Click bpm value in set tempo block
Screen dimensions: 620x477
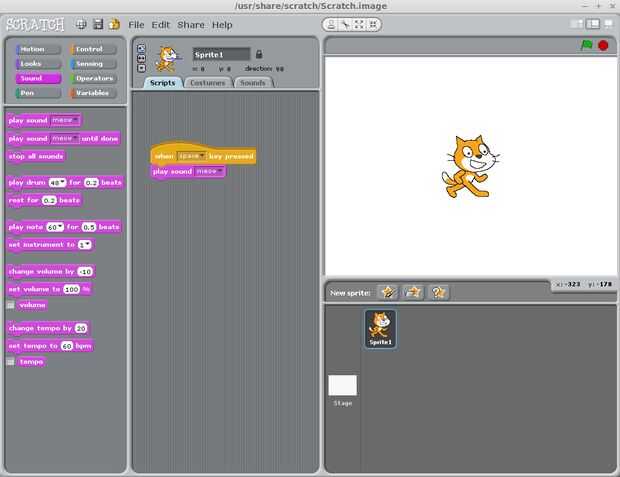[67, 346]
